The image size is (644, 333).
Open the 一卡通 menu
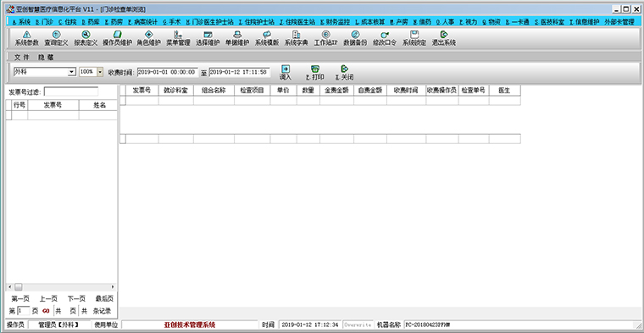(518, 22)
